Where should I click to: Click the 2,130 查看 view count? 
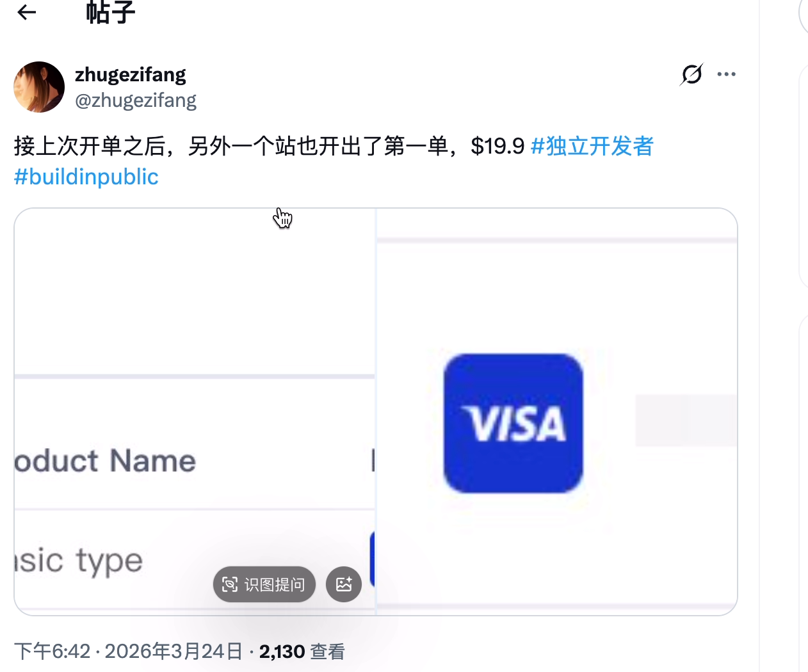point(302,652)
